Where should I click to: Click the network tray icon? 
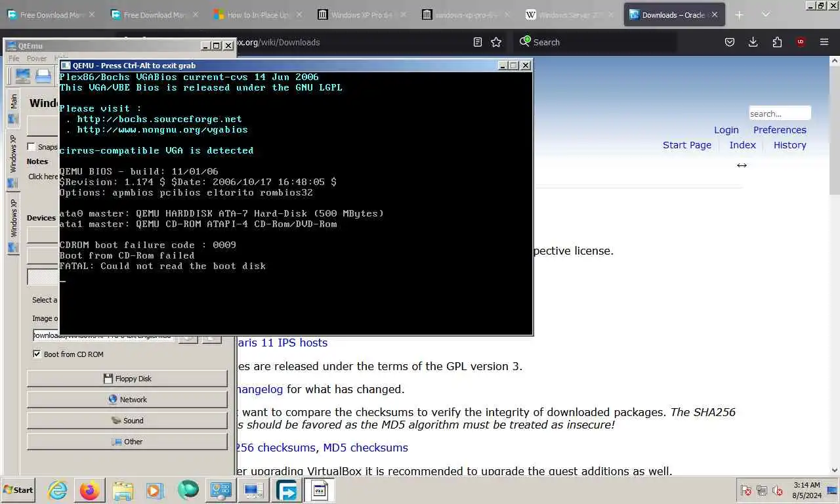click(x=762, y=490)
